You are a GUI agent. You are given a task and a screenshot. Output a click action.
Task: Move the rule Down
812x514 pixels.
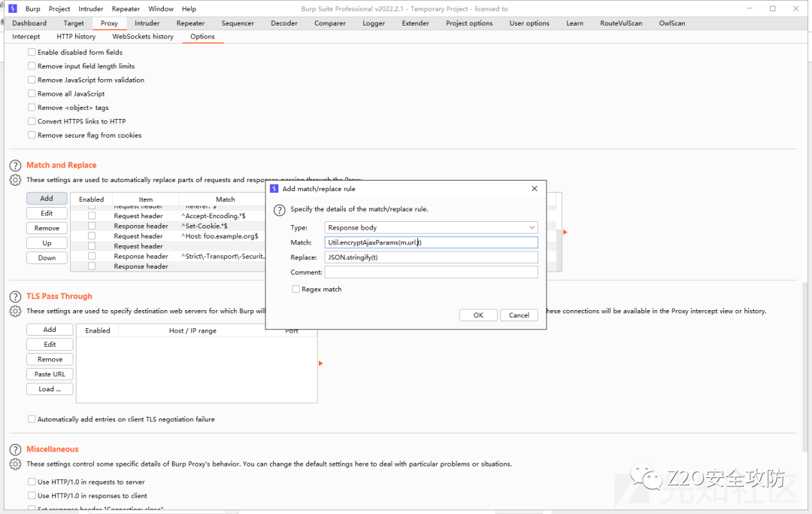(x=47, y=258)
